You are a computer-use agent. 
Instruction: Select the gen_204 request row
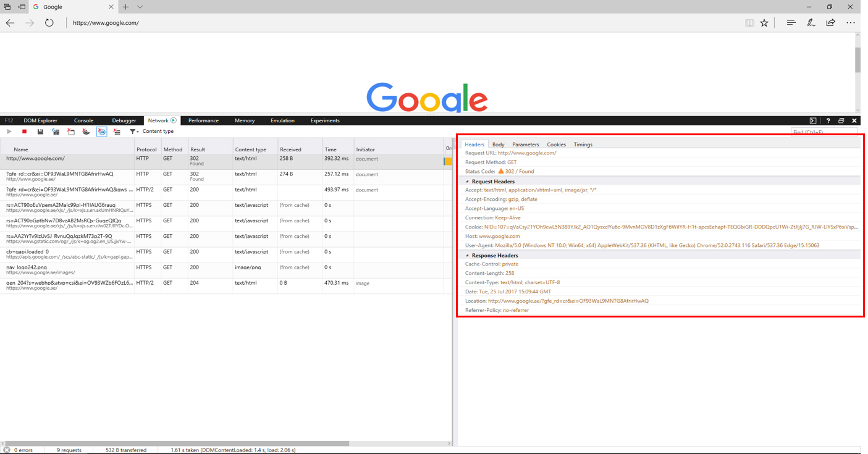click(x=225, y=285)
